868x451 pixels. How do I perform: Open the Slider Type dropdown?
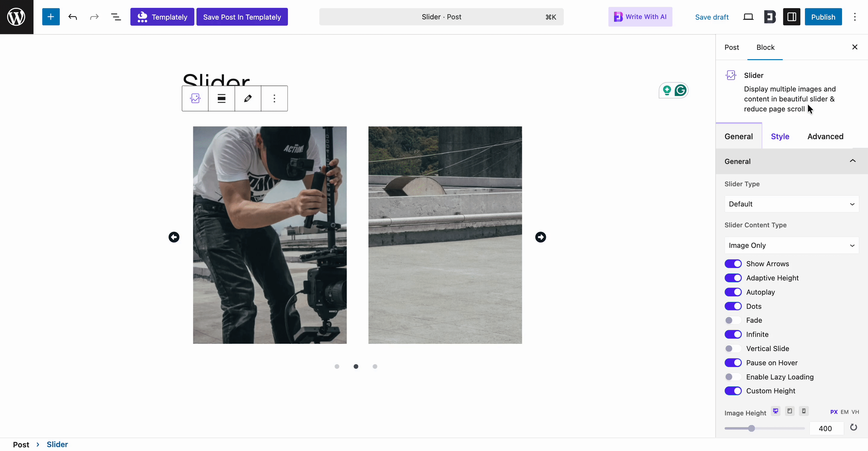791,204
